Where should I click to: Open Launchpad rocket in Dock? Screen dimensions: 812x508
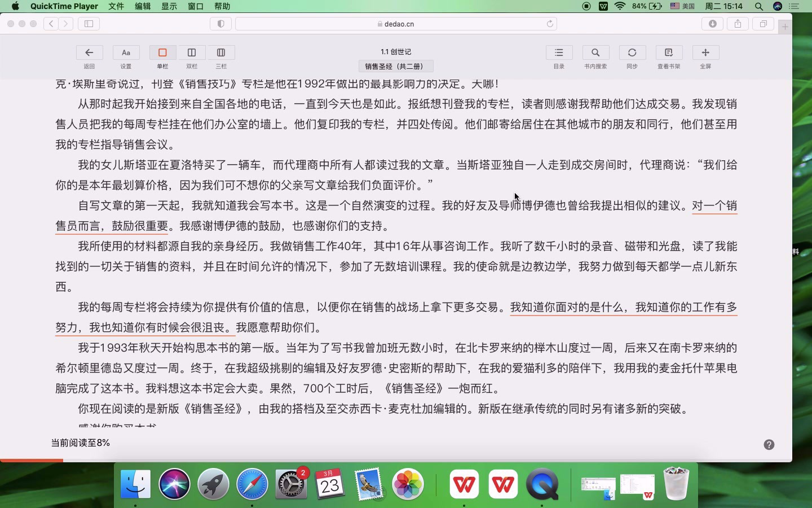213,484
